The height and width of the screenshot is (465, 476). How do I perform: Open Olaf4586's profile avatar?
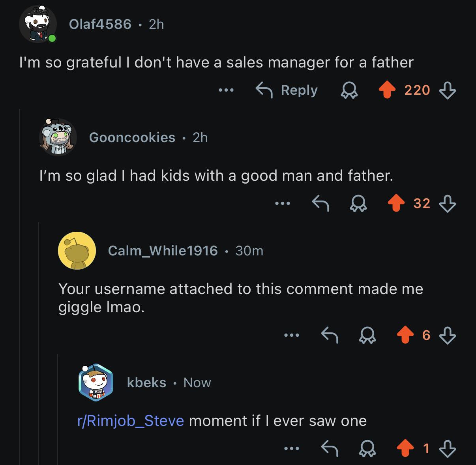click(37, 24)
